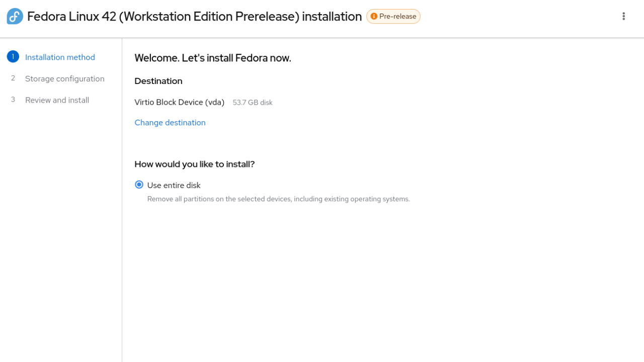
Task: Click the step 3 number indicator
Action: pos(13,100)
